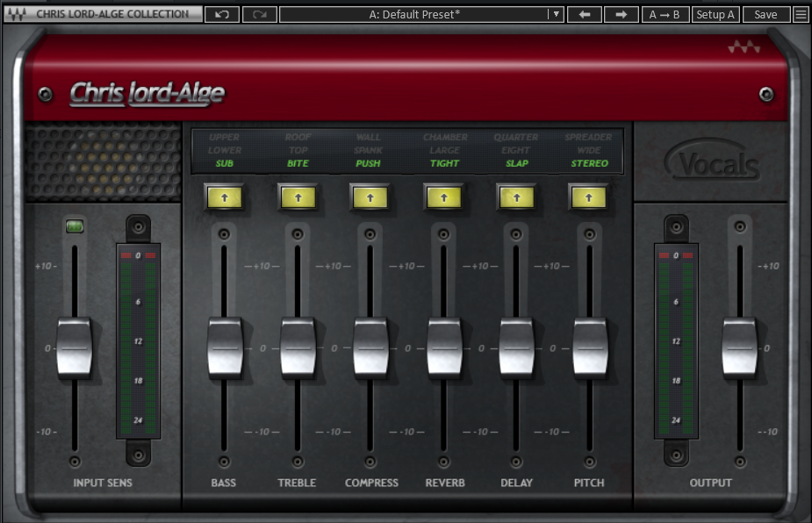Click the dimmed LOWER bass mode label

224,150
